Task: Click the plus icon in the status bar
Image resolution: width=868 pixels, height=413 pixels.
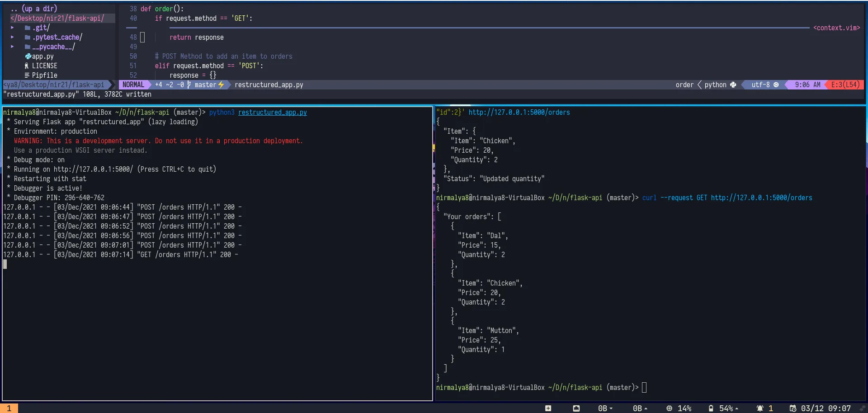Action: [x=548, y=408]
